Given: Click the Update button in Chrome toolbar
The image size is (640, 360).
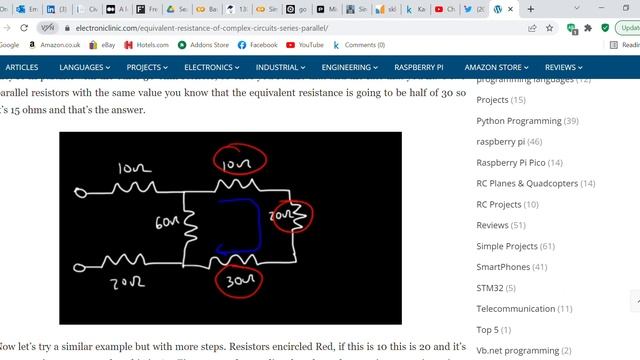Looking at the screenshot, I should tap(628, 28).
